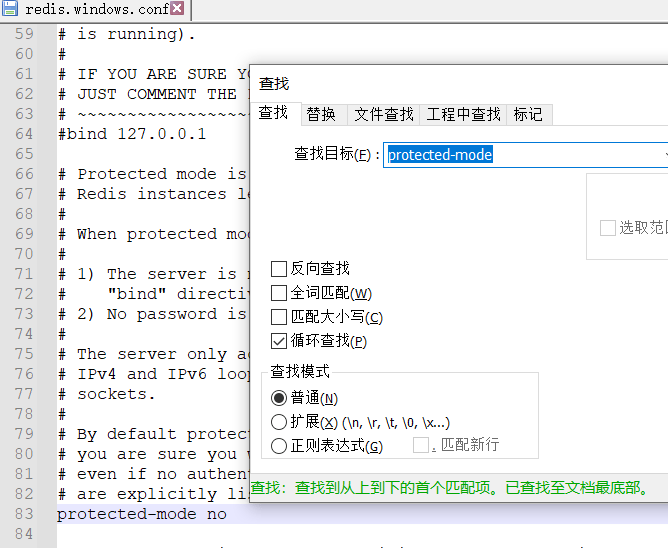668x548 pixels.
Task: Tick the 全词匹配 checkbox
Action: coord(279,293)
